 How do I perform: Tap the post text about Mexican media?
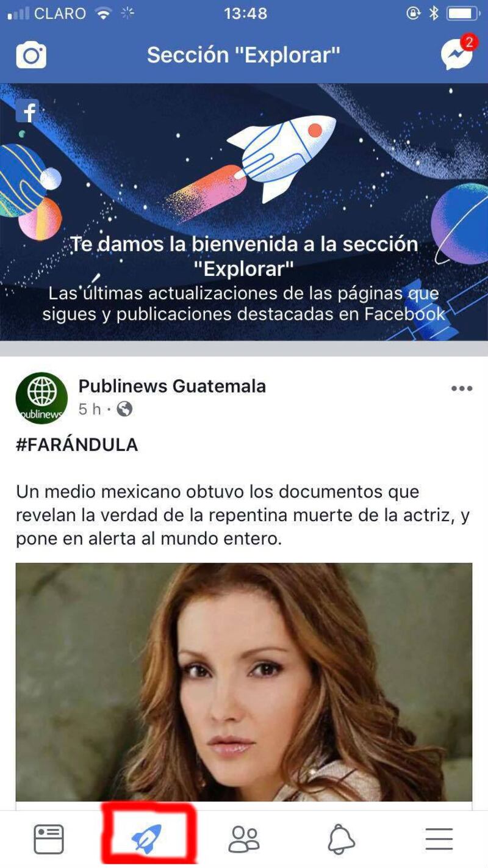(243, 516)
